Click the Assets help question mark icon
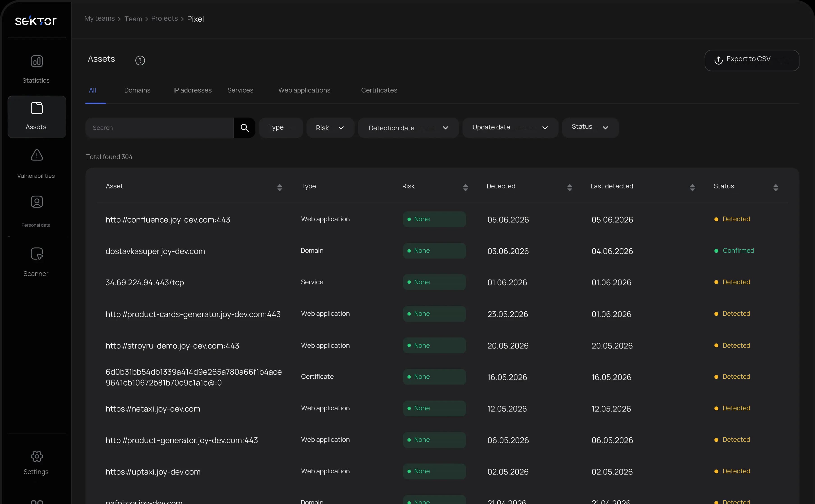This screenshot has height=504, width=815. click(140, 60)
